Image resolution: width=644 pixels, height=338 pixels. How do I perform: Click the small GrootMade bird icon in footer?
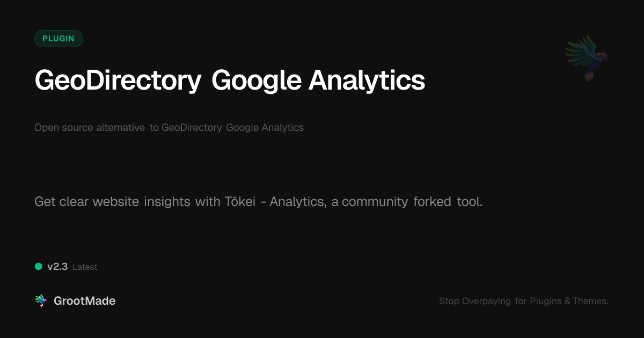click(x=40, y=301)
